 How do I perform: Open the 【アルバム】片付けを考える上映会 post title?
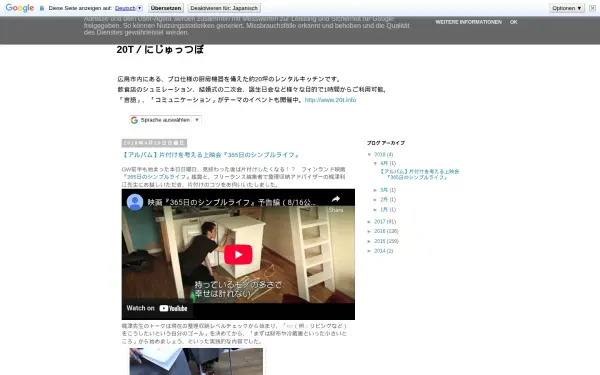click(x=210, y=155)
